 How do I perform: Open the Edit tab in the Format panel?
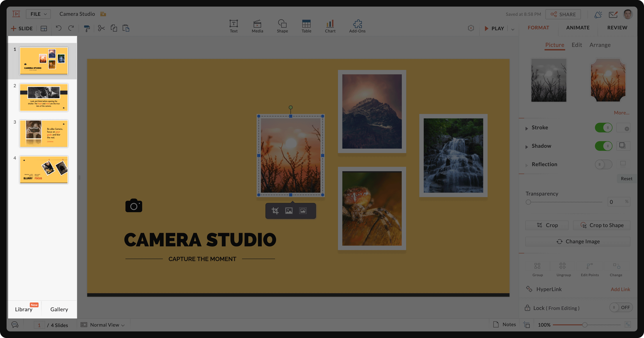(x=577, y=45)
